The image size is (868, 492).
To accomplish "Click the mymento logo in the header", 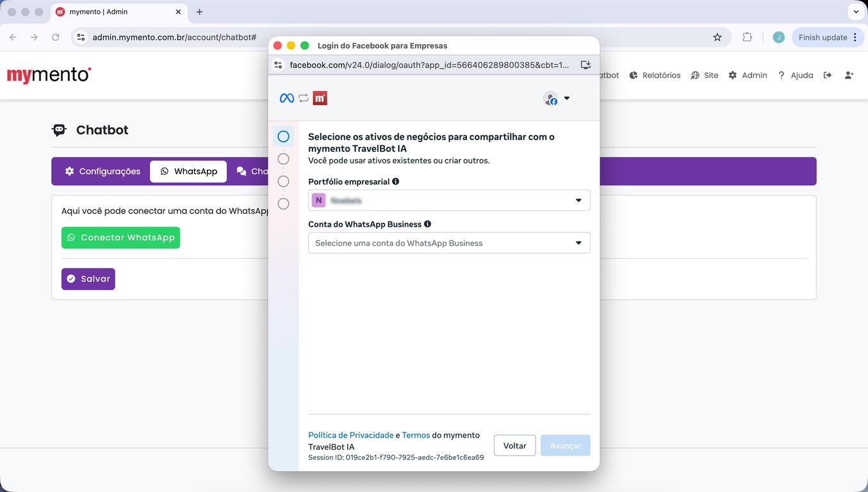I will [x=49, y=75].
